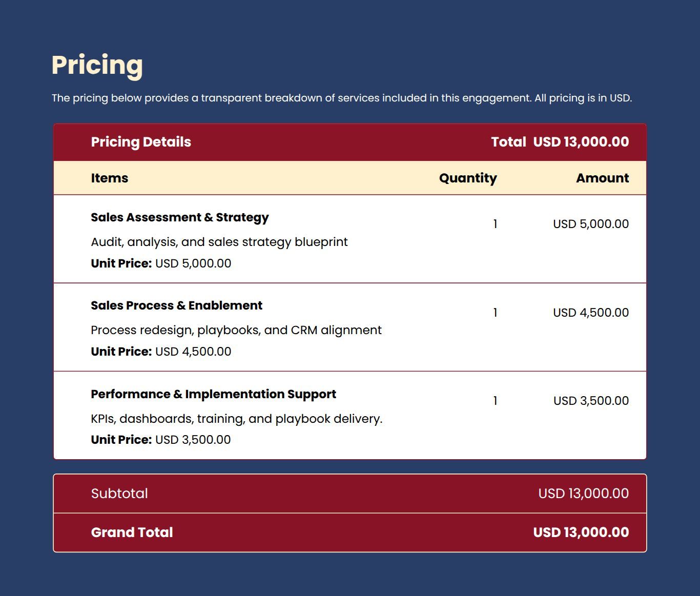Click the USD 5,000.00 amount cell
This screenshot has width=700, height=596.
(x=590, y=224)
